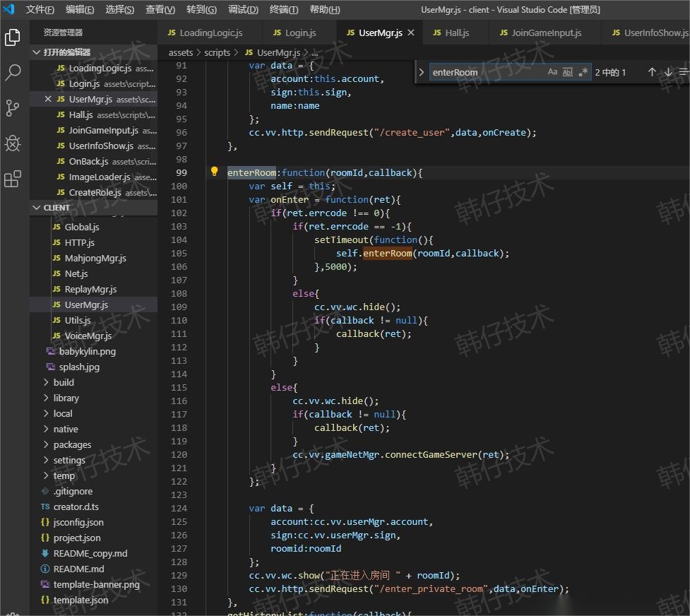Toggle Match Whole Word in find widget
Image resolution: width=690 pixels, height=616 pixels.
click(x=568, y=72)
